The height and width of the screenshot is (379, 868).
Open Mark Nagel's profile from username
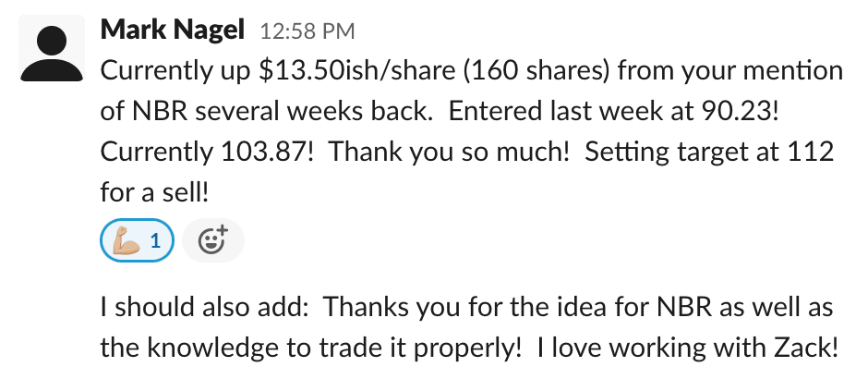172,30
